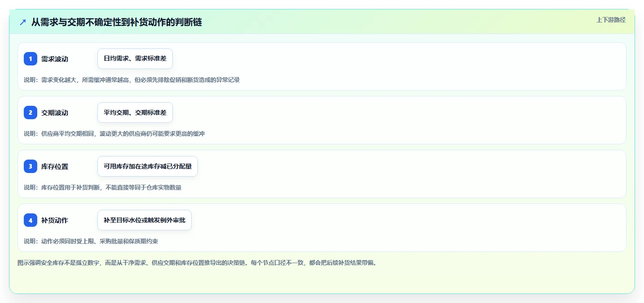Click the note starting 说明：动作必须同时受上限
The image size is (644, 303).
[91, 241]
